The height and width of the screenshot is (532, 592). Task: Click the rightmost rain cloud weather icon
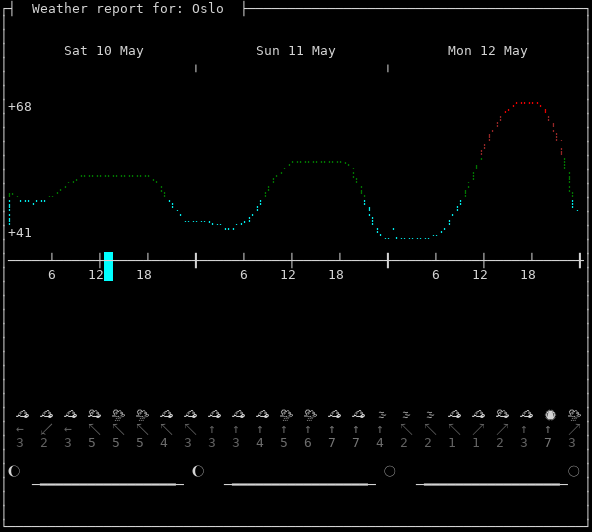tap(574, 415)
